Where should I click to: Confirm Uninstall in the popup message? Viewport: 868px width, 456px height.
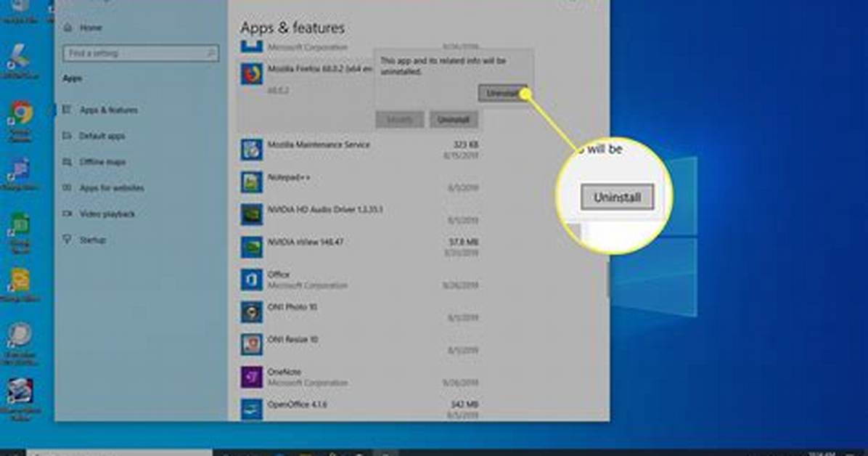coord(502,94)
